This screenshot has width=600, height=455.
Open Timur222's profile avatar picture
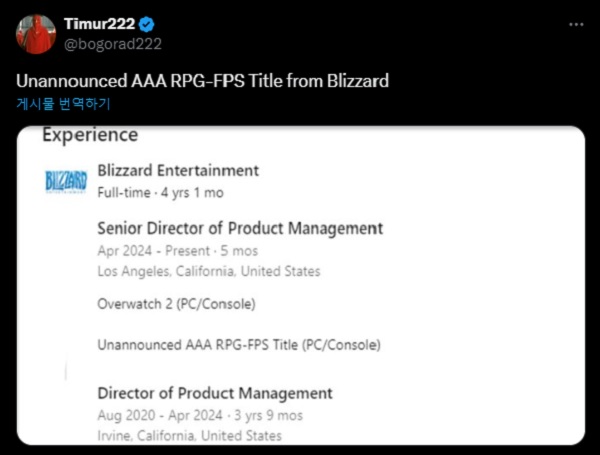pyautogui.click(x=36, y=34)
